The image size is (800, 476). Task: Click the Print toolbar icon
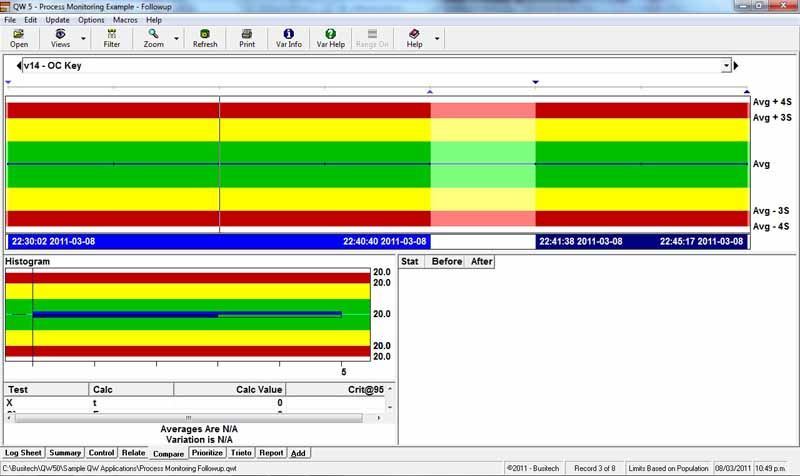247,34
